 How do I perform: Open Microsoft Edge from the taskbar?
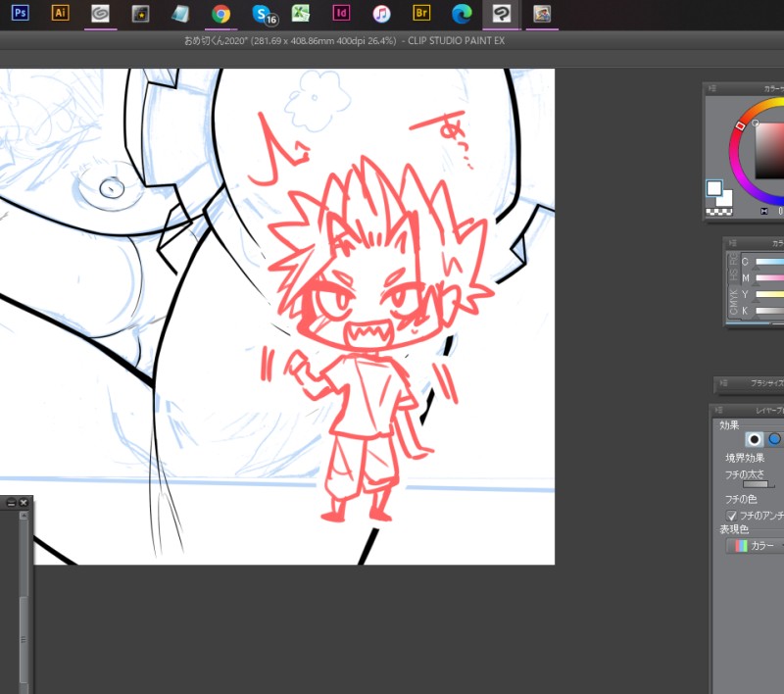(462, 14)
